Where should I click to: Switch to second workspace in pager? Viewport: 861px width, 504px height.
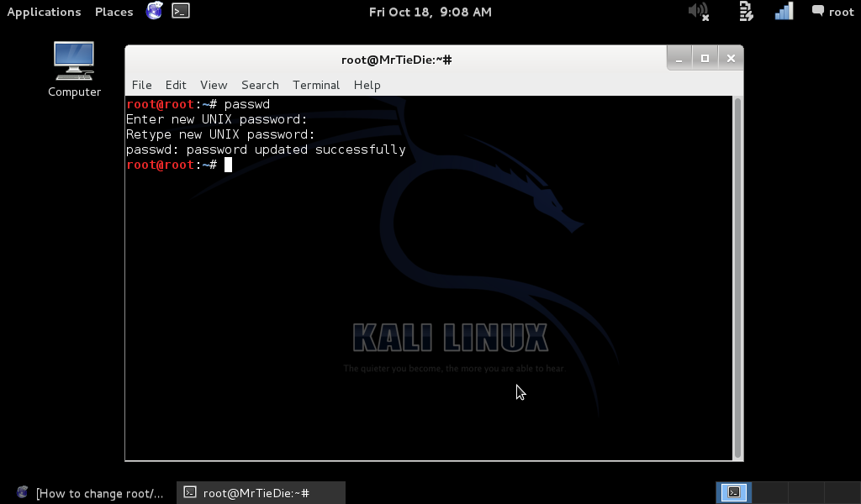coord(770,492)
